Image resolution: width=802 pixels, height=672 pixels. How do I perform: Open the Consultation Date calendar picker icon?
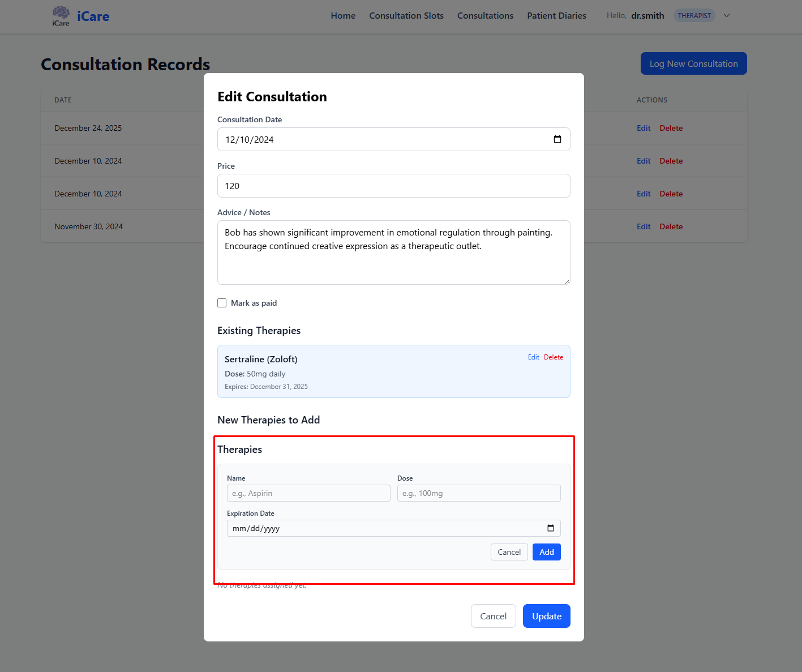[557, 139]
